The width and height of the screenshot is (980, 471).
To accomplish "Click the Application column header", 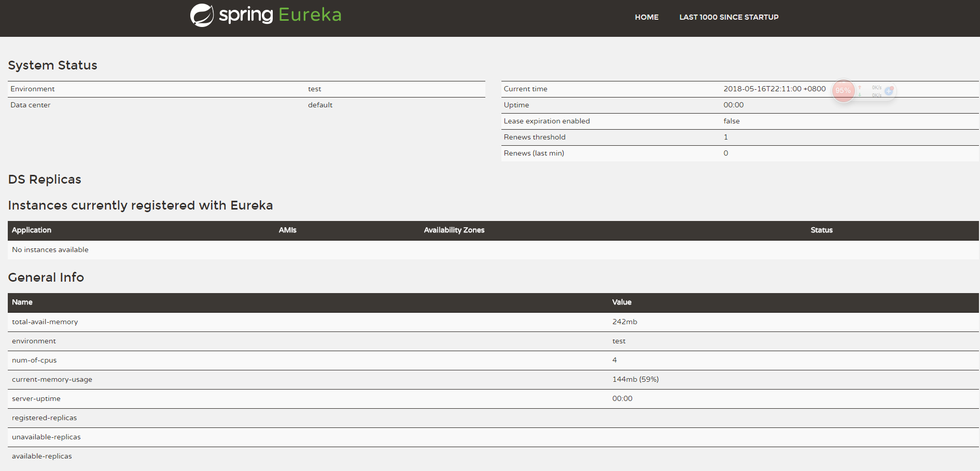I will [32, 230].
